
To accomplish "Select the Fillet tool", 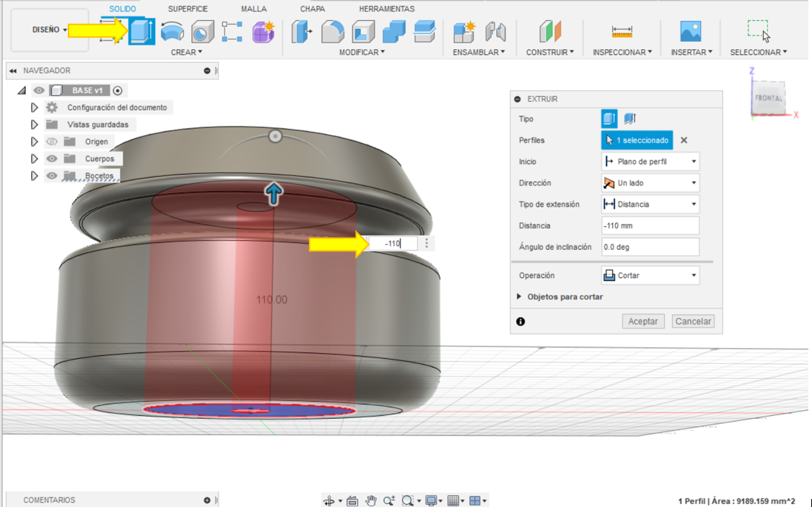I will [x=333, y=32].
